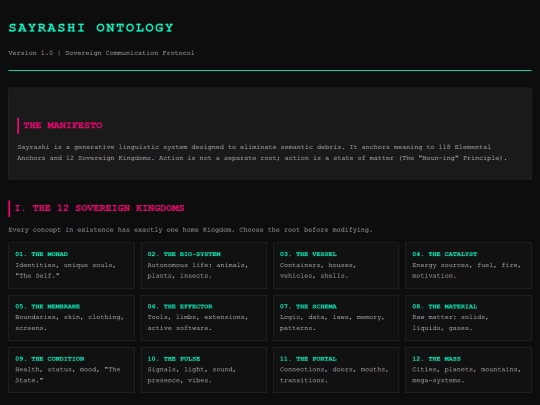Click THE MANIFESTO heading

pyautogui.click(x=63, y=125)
